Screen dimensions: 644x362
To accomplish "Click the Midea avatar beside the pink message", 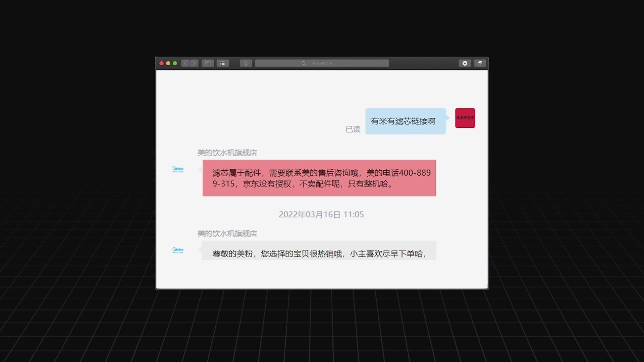I will 178,169.
